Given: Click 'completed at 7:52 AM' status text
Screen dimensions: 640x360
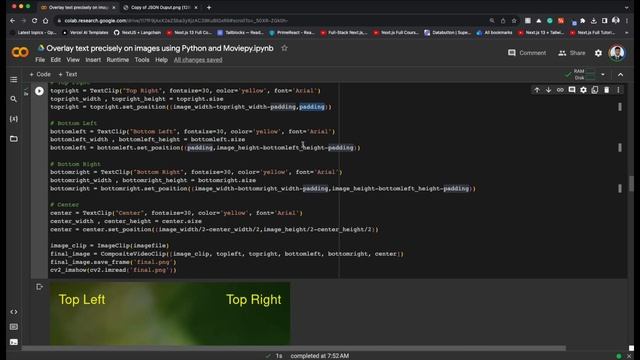Looking at the screenshot, I should pyautogui.click(x=320, y=356).
